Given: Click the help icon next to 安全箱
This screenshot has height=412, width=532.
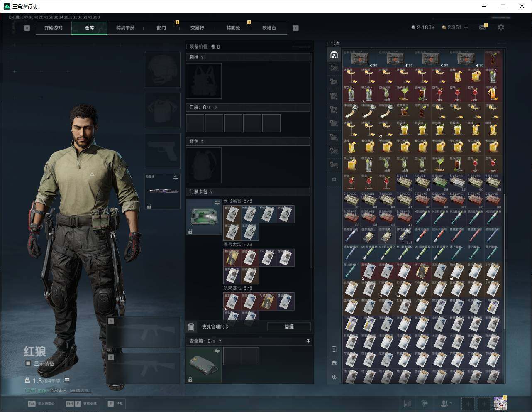Looking at the screenshot, I should pos(220,341).
